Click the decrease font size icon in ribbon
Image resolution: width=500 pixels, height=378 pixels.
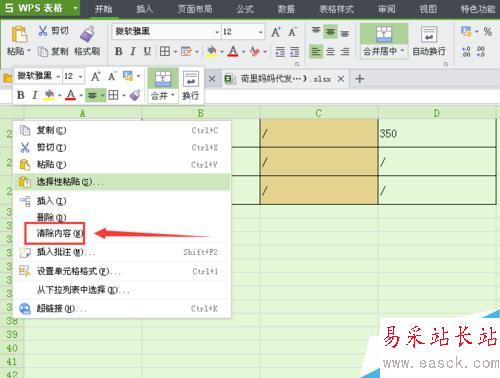click(292, 32)
